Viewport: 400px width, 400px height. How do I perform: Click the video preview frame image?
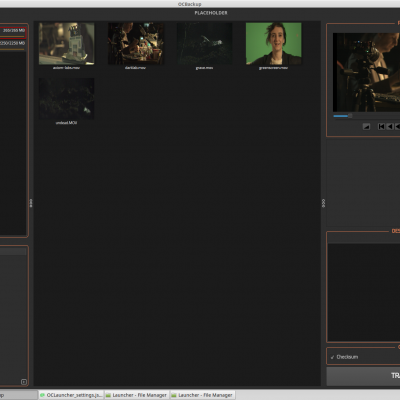point(366,72)
